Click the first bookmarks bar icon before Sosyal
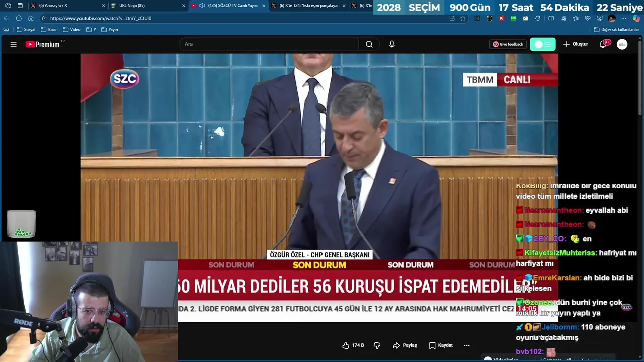The height and width of the screenshot is (362, 644). click(6, 30)
